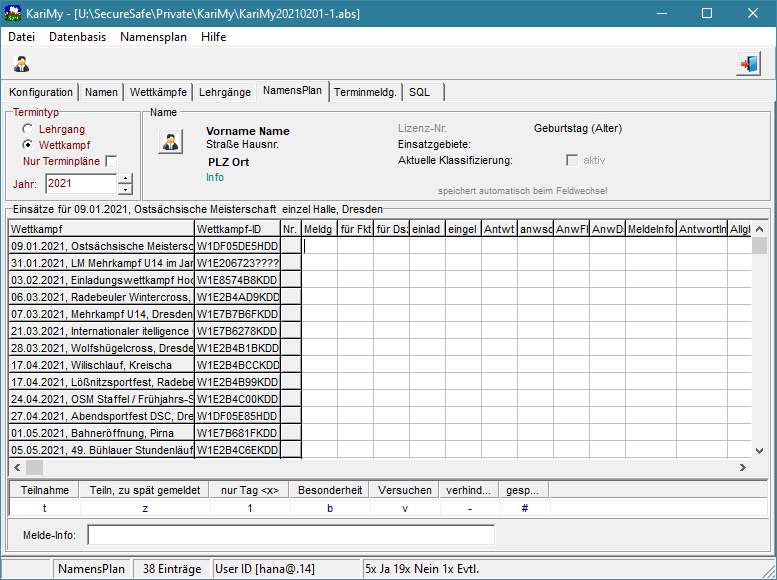The image size is (777, 580).
Task: Click the Teilnahme button
Action: [x=45, y=490]
